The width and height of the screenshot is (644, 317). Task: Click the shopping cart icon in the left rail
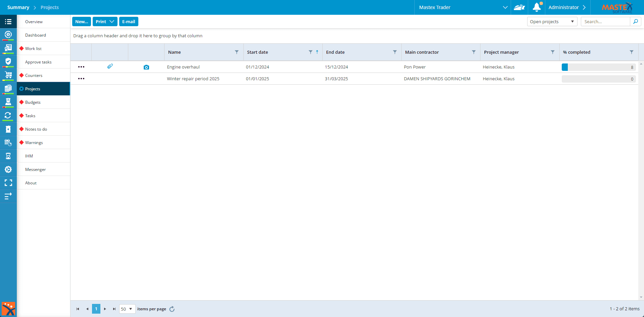(x=8, y=75)
